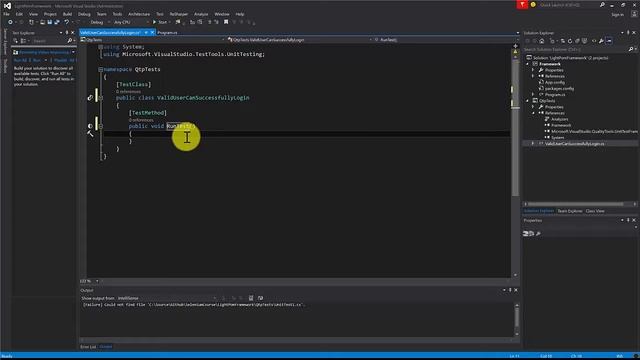Collapse the RunTest method block
This screenshot has width=640, height=360.
pos(100,126)
